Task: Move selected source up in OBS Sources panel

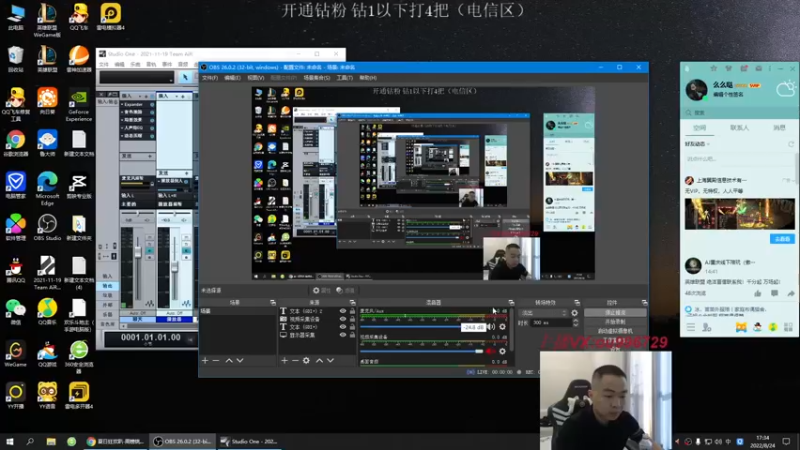Action: point(319,361)
